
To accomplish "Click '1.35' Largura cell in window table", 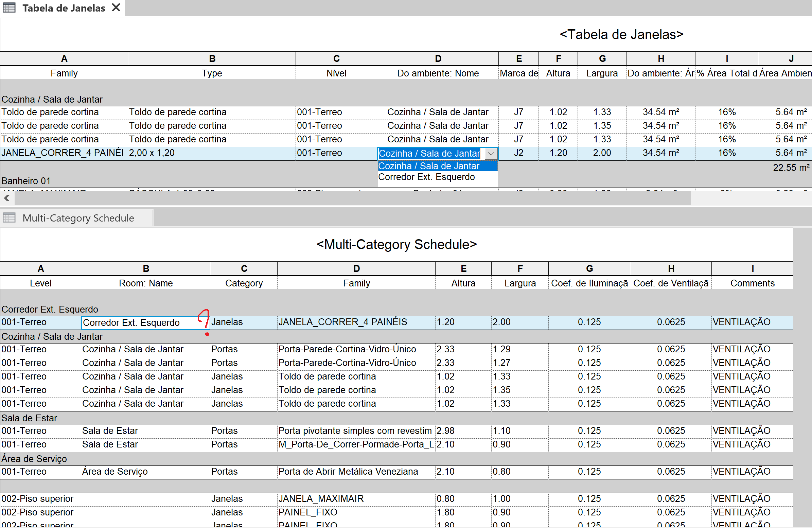I will 602,126.
